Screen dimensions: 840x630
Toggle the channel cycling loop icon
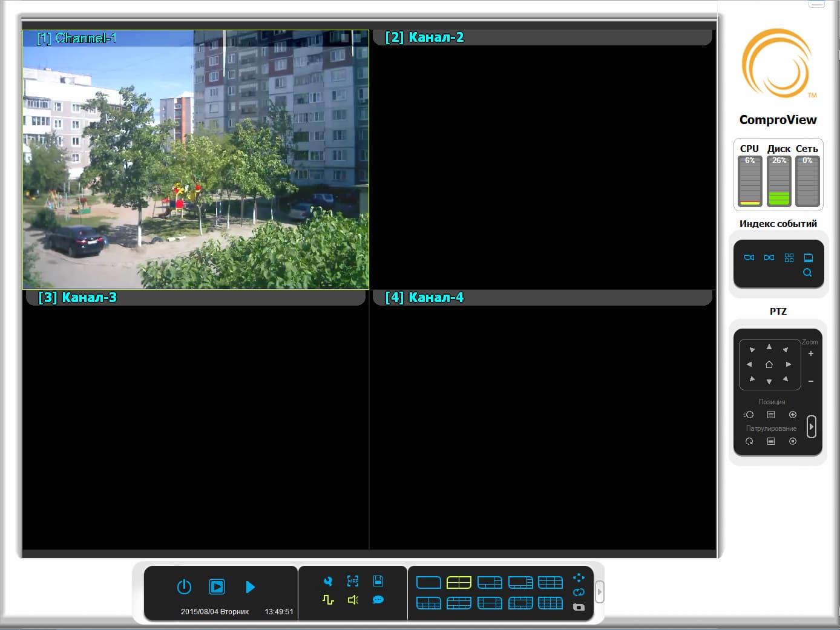pos(579,592)
